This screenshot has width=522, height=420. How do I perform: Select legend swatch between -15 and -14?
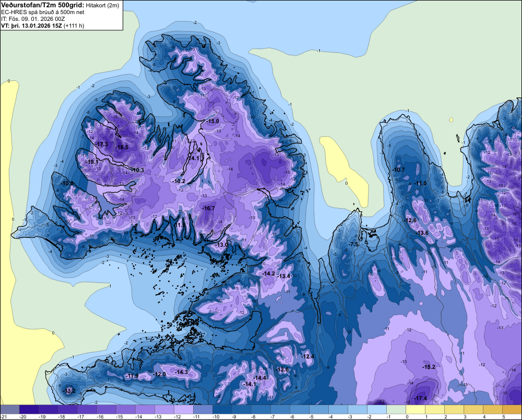[x=126, y=409]
